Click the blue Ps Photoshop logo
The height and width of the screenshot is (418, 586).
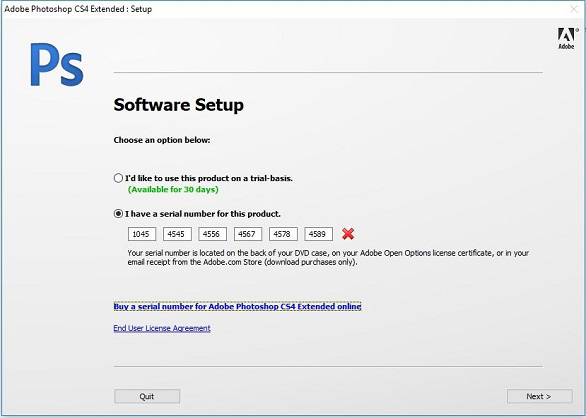[57, 65]
